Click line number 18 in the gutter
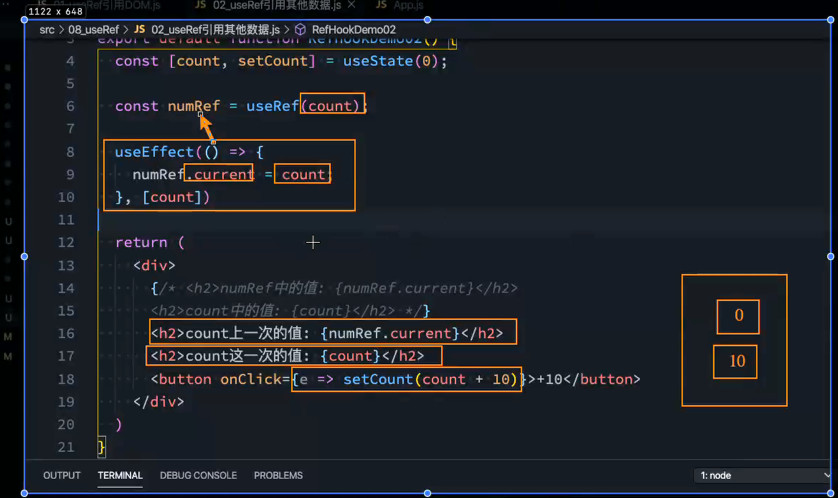This screenshot has width=838, height=498. coord(66,379)
